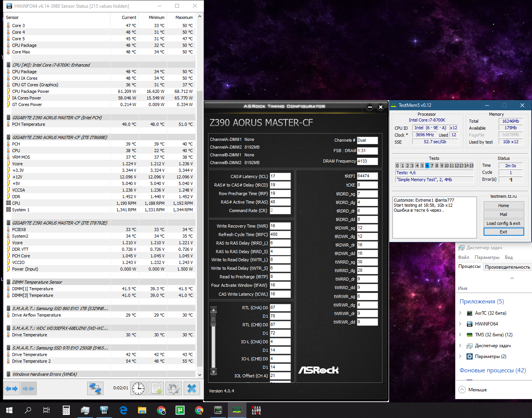The width and height of the screenshot is (532, 418).
Task: Click the HWiNFO clock reset icon
Action: (x=138, y=388)
